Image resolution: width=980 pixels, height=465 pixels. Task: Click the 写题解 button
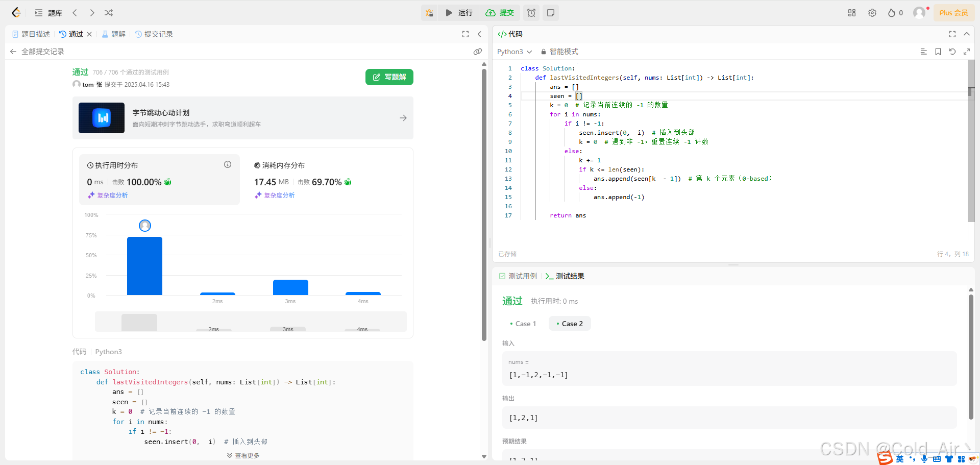coord(389,77)
